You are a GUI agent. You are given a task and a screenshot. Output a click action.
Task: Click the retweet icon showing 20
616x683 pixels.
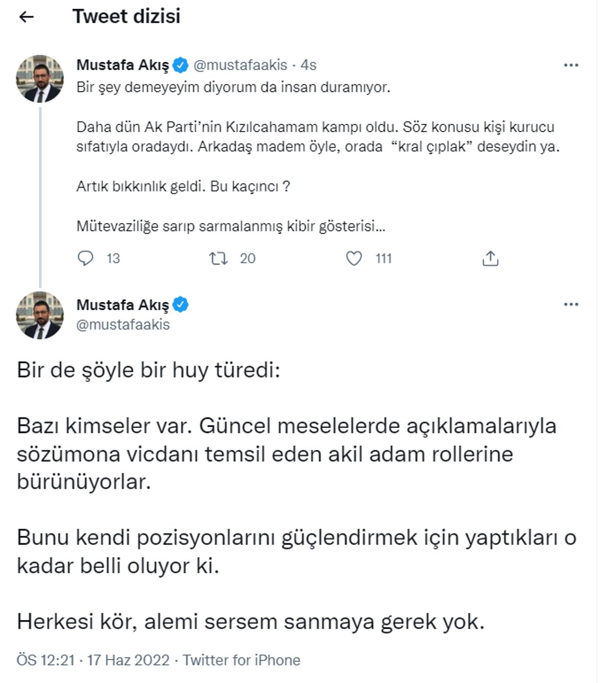[220, 259]
